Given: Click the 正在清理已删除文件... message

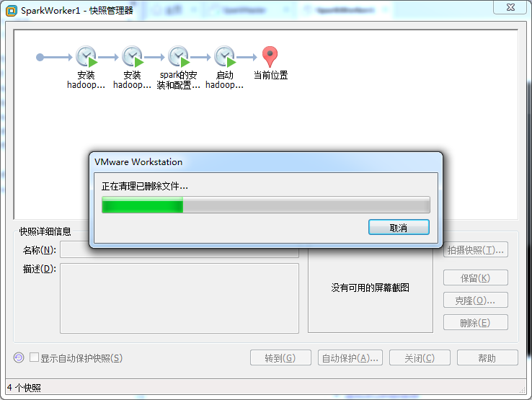Looking at the screenshot, I should click(x=145, y=186).
